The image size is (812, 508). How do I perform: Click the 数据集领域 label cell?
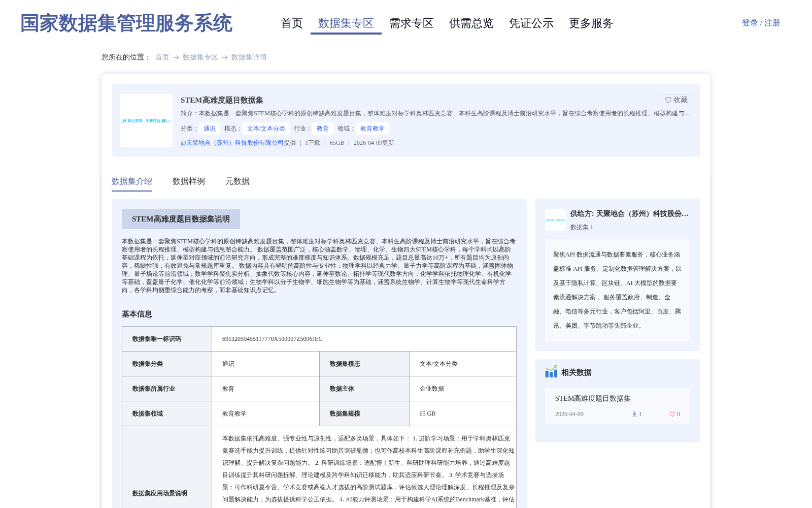(x=167, y=414)
